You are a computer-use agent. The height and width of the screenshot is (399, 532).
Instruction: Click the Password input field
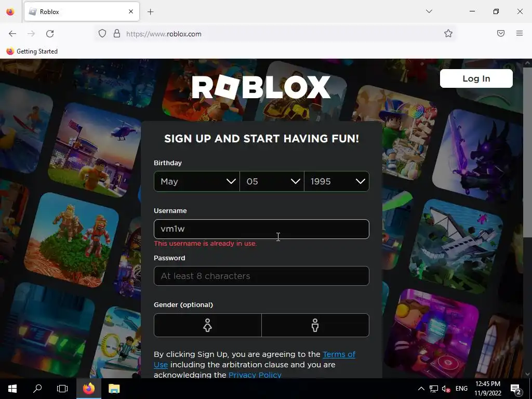[261, 276]
